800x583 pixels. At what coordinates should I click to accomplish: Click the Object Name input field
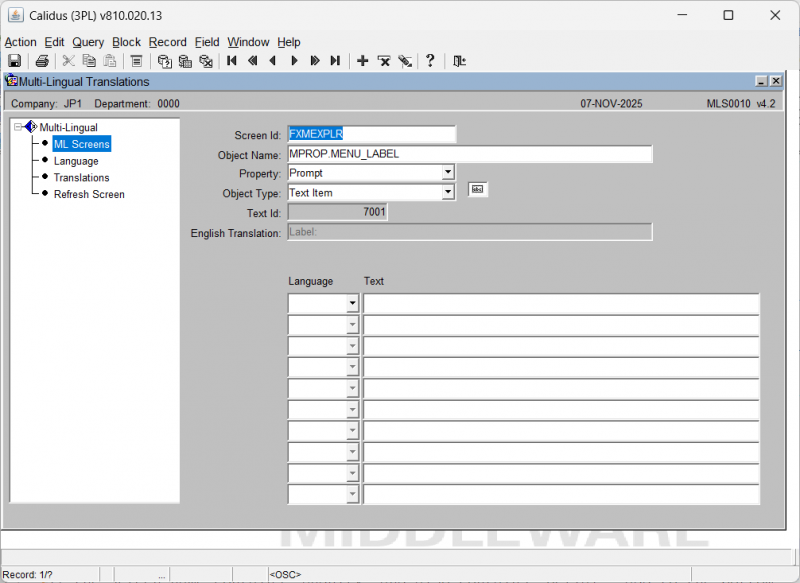(x=470, y=154)
